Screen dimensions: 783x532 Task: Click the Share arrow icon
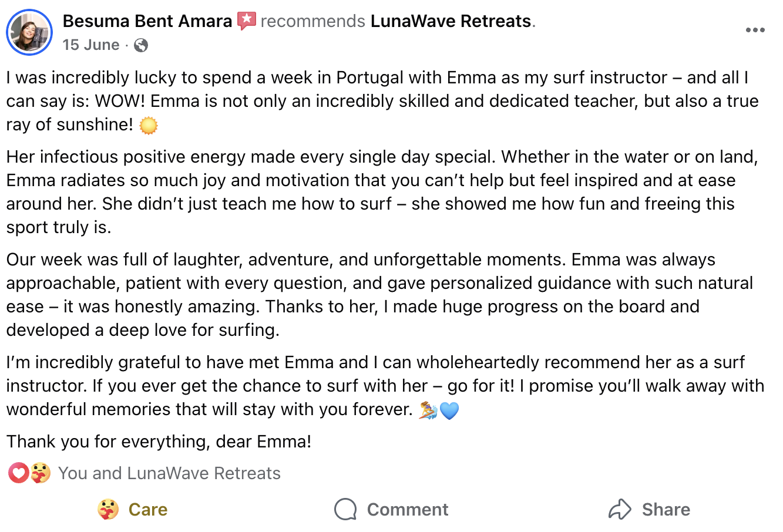(x=620, y=509)
